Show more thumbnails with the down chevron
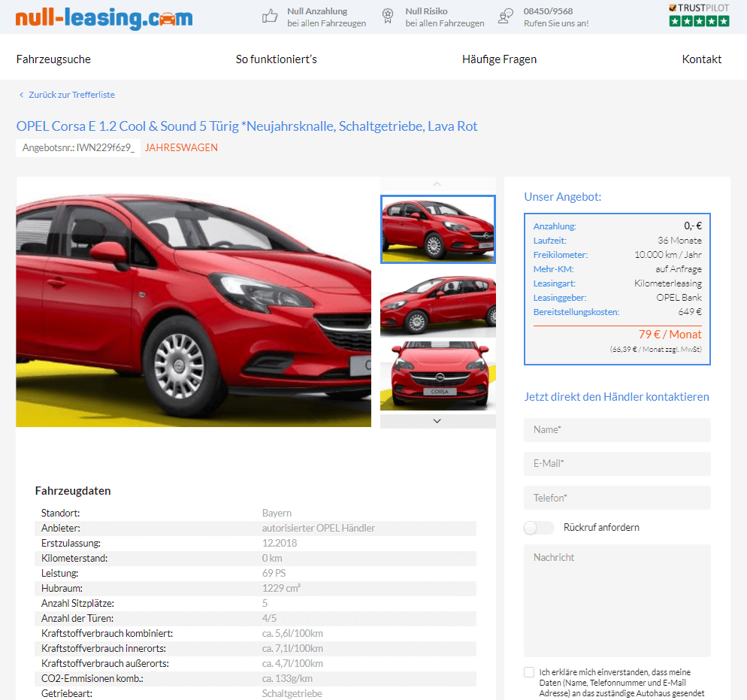 tap(437, 421)
